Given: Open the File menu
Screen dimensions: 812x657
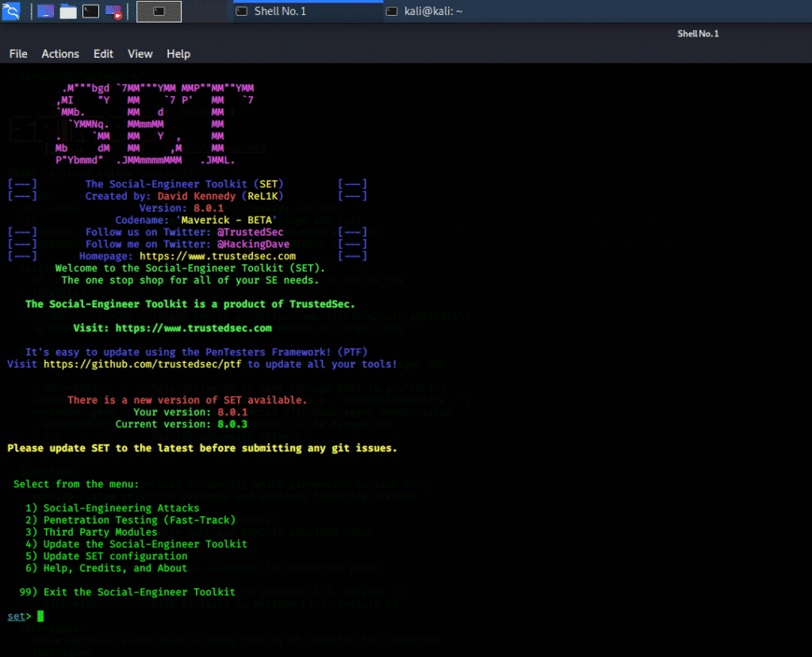Looking at the screenshot, I should tap(18, 54).
